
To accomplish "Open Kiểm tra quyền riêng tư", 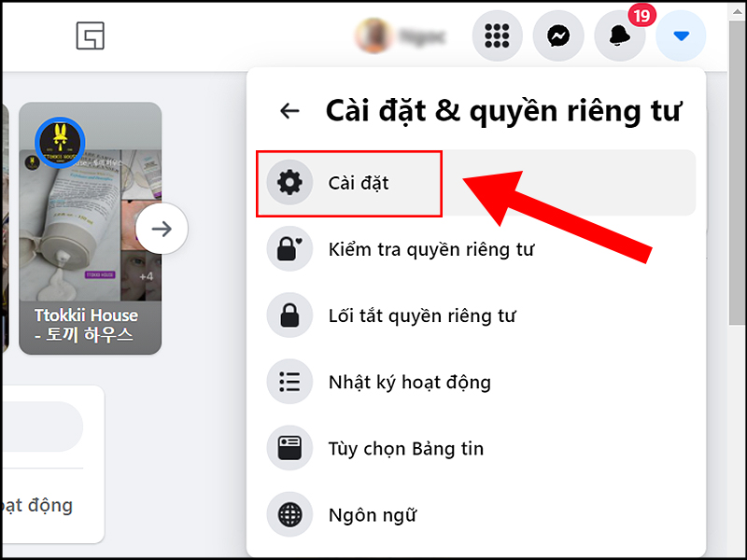I will click(x=476, y=249).
